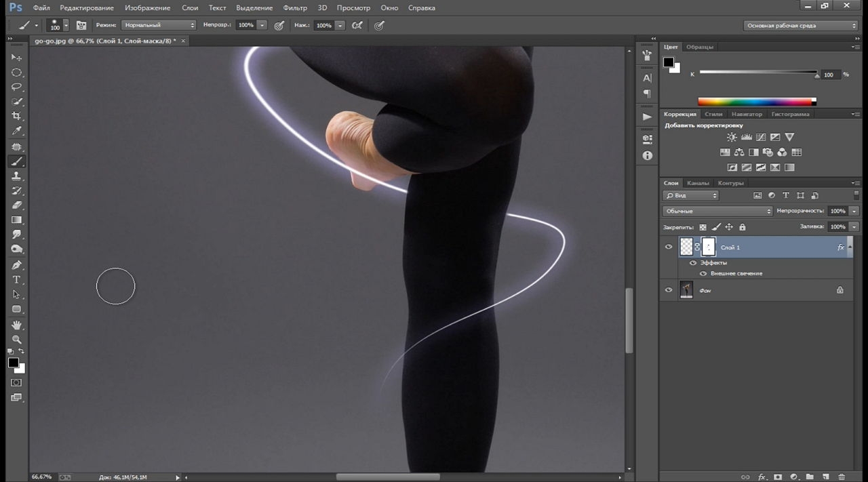Select the Move tool
The image size is (868, 482).
point(17,58)
